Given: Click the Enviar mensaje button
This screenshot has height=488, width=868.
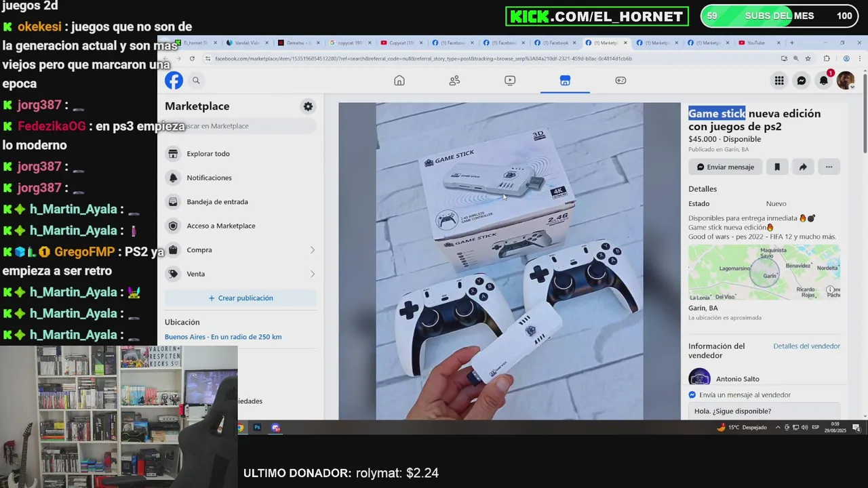Looking at the screenshot, I should click(726, 167).
